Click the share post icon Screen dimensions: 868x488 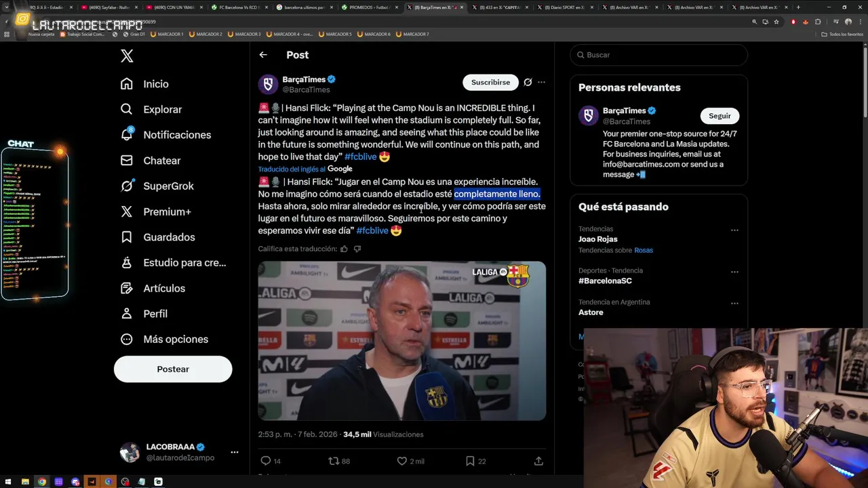click(x=538, y=461)
